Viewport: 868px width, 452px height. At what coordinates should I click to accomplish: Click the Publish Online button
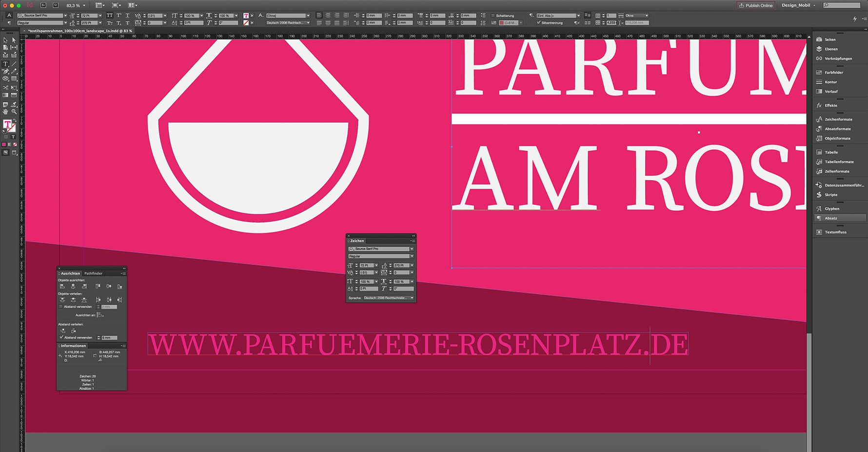[x=755, y=5]
